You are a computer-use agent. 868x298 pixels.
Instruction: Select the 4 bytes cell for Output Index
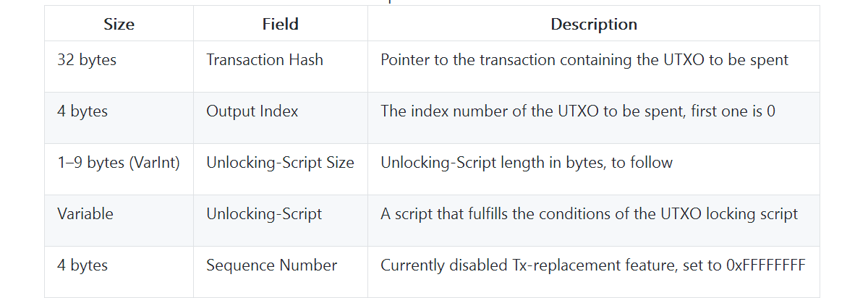82,111
